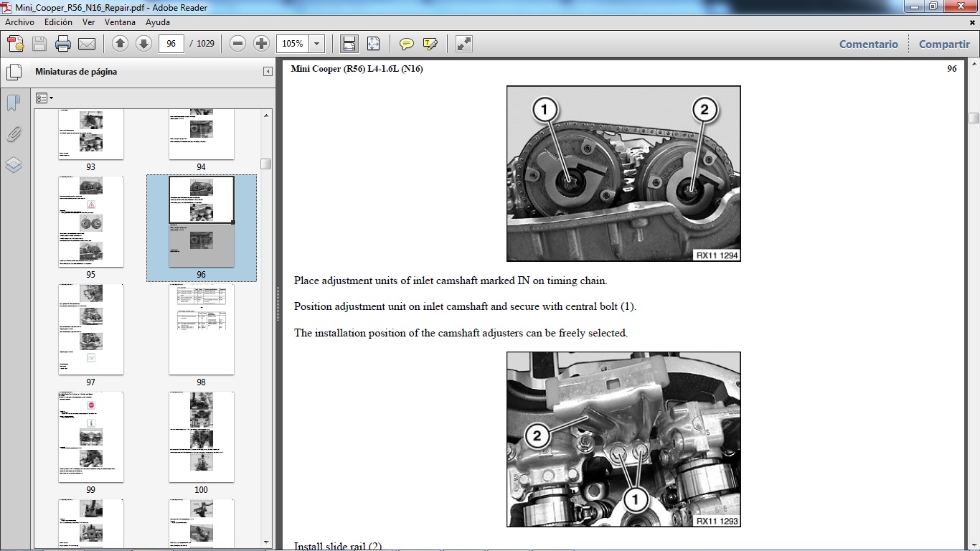Click the total page count '/ 1029'
The width and height of the screenshot is (980, 551).
pyautogui.click(x=202, y=44)
